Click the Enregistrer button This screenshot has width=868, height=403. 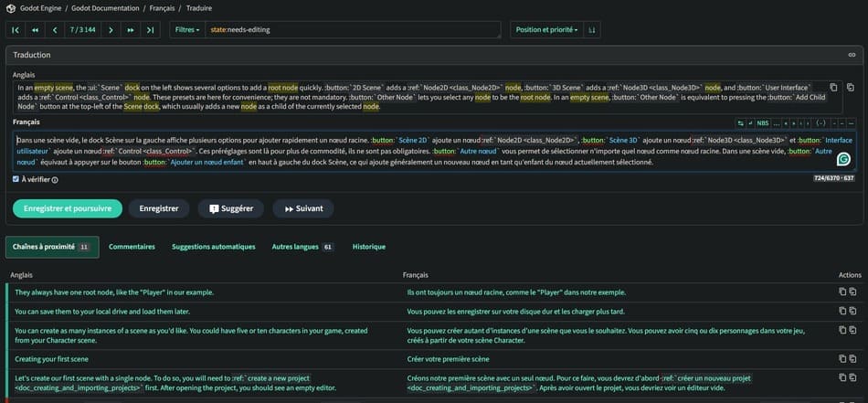pyautogui.click(x=159, y=208)
